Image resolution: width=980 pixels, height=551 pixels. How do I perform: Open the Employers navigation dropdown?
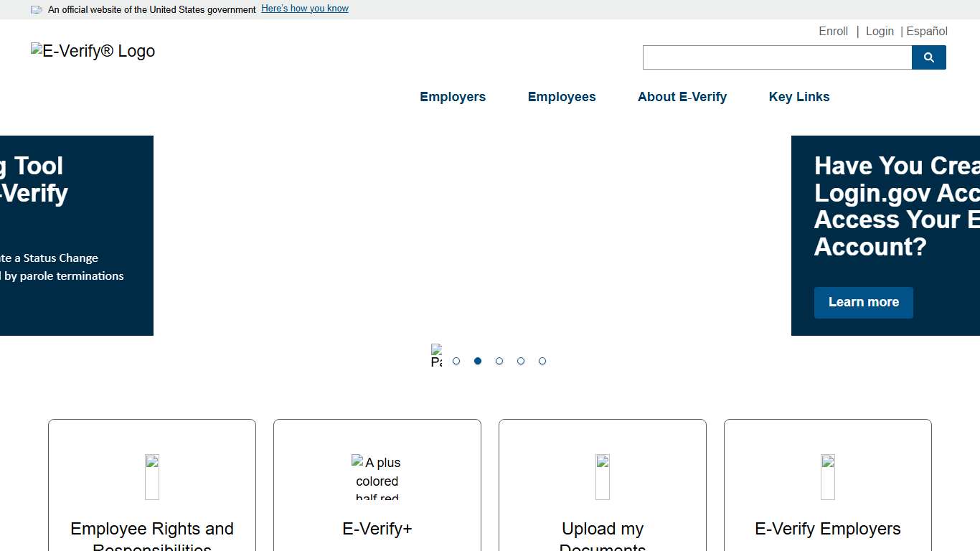click(x=453, y=97)
